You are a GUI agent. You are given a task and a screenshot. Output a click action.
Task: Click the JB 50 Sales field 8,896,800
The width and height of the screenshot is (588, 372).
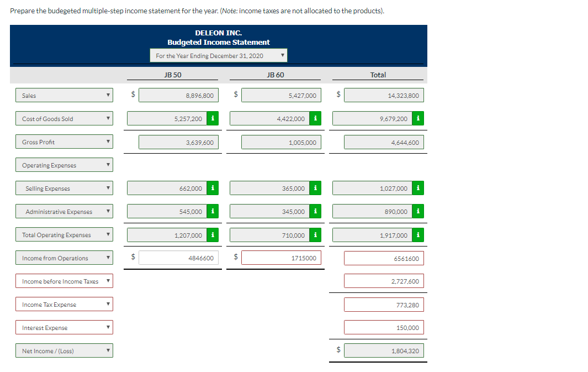(178, 95)
